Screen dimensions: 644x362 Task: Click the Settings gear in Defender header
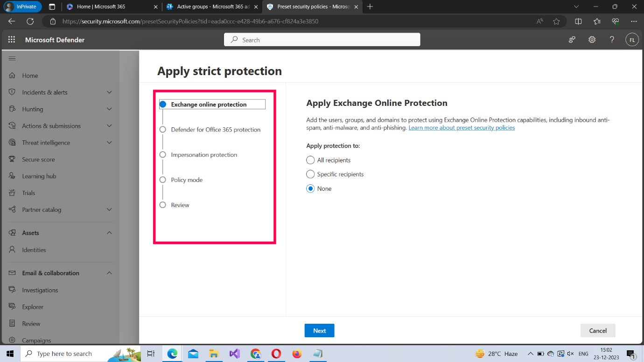click(592, 40)
